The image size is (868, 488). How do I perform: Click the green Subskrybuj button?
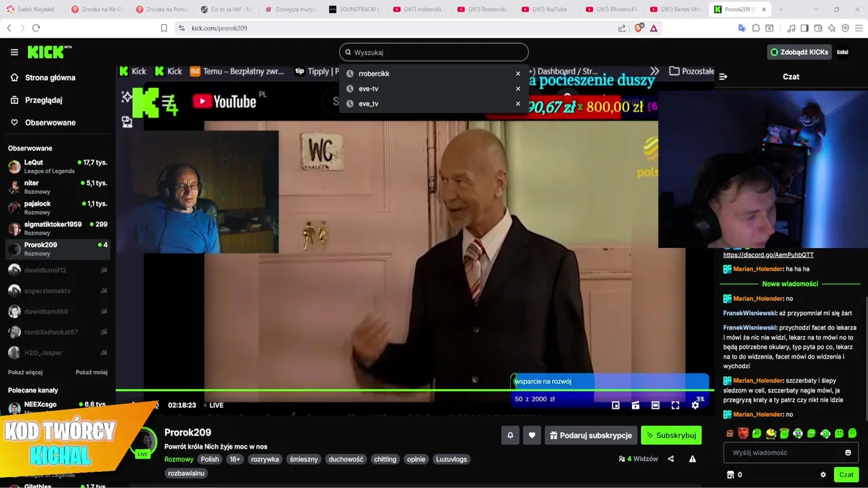click(671, 435)
